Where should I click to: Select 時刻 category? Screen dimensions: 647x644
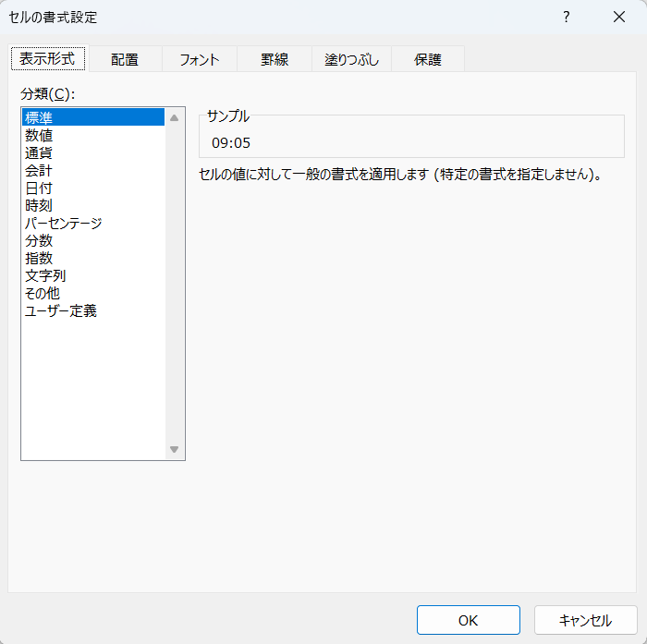(93, 205)
